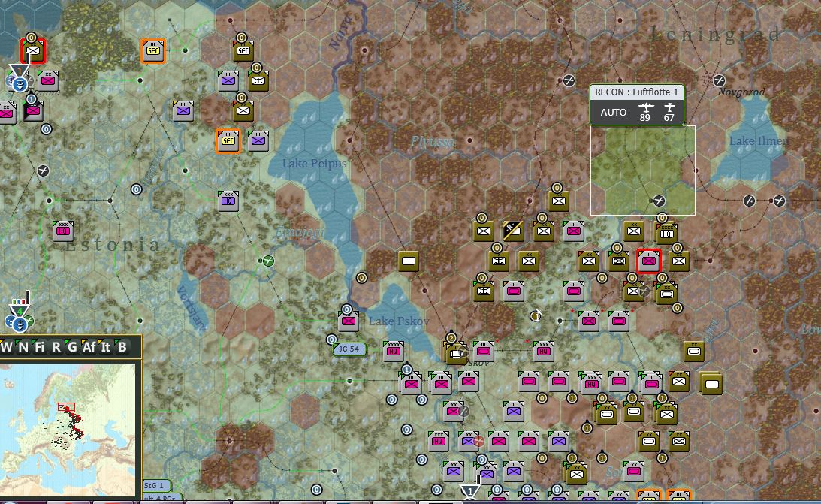Viewport: 821px width, 504px height.
Task: Click airfield marker beside Novgorod label
Action: [719, 80]
